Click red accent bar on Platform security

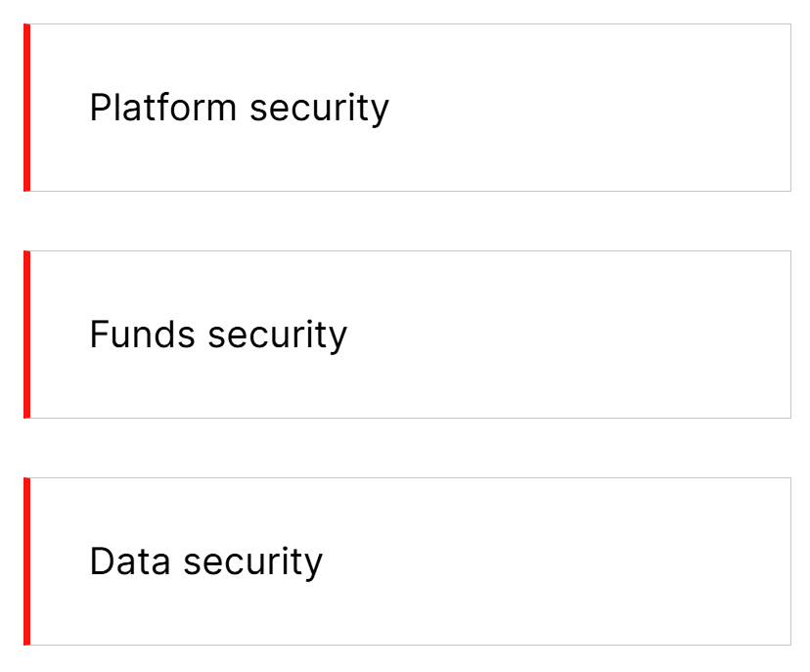[27, 108]
